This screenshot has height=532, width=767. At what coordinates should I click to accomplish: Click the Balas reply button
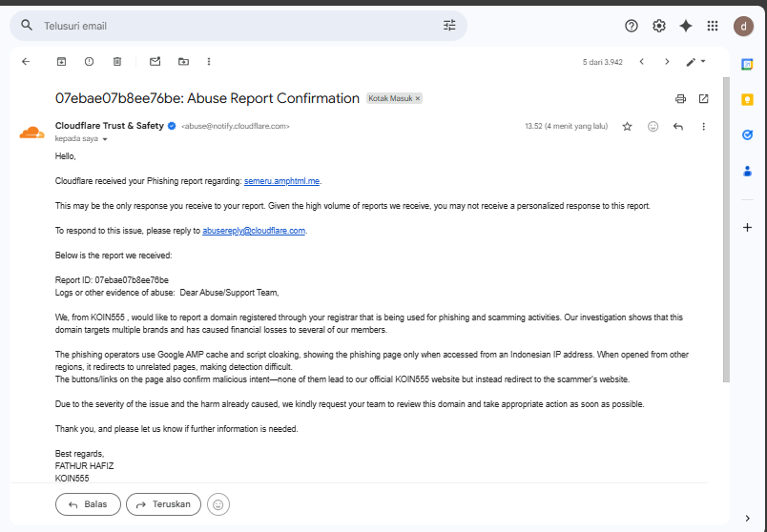88,504
